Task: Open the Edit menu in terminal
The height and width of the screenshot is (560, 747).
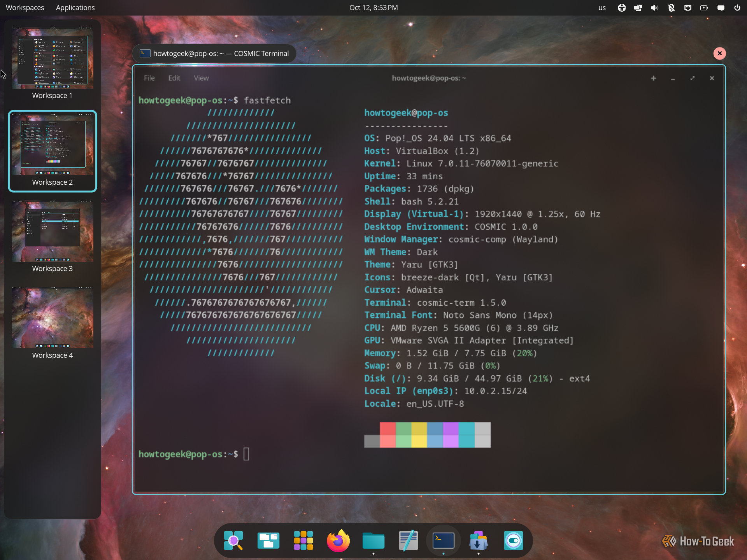Action: pyautogui.click(x=174, y=78)
